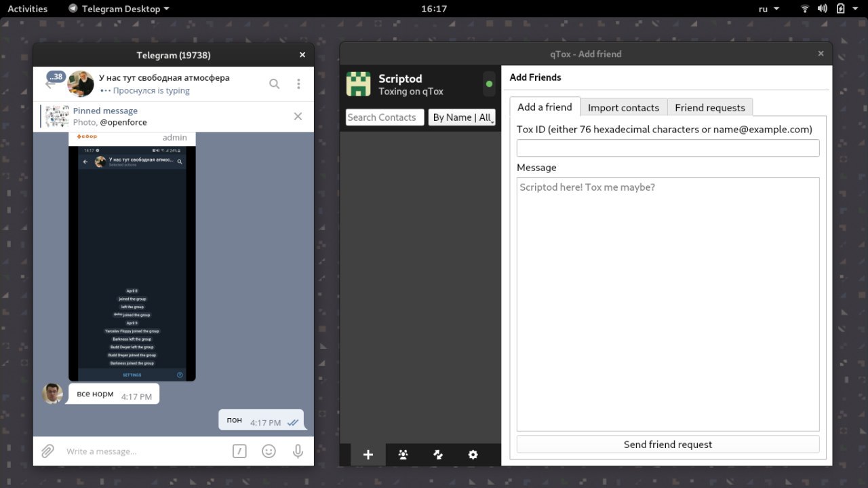The width and height of the screenshot is (868, 488).
Task: Select the sent 'пон' message bubble
Action: 261,420
